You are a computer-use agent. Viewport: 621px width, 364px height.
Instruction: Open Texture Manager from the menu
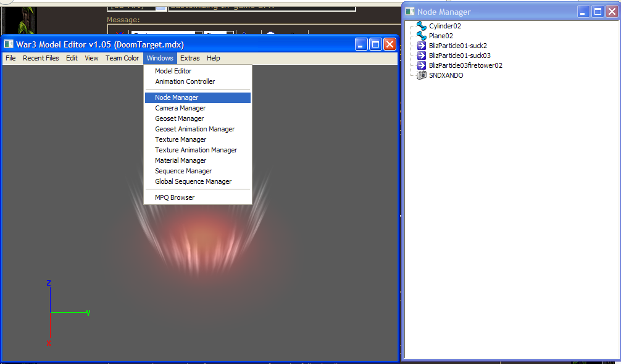point(198,139)
